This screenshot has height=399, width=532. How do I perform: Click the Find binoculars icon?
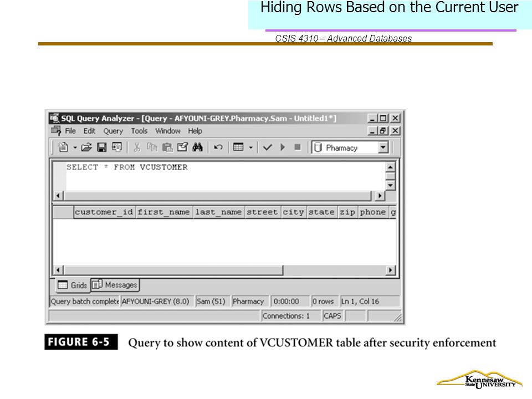[x=197, y=147]
